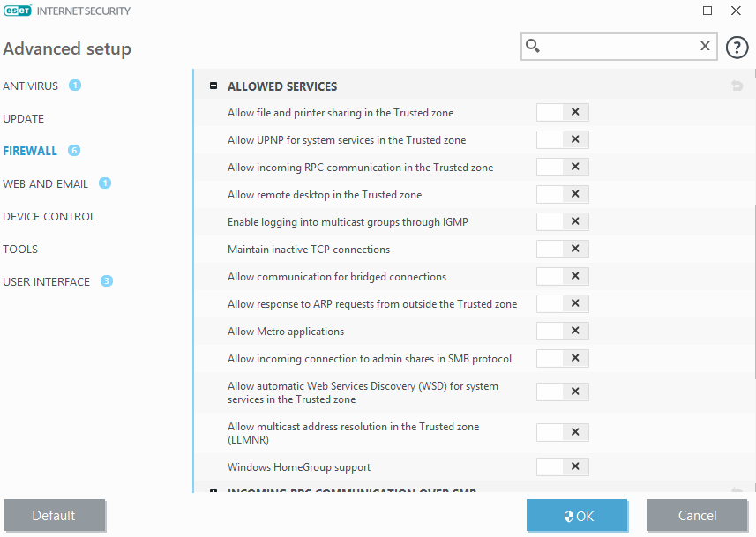
Task: Expand Incoming RPC Communication over SMB section
Action: (x=213, y=491)
